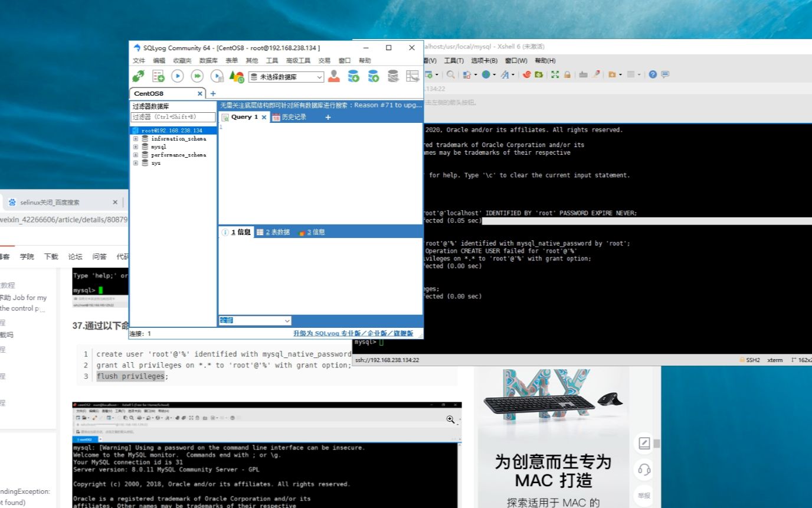Screen dimensions: 812x508
Task: Click the colored shapes icon beside database dropdown
Action: [237, 76]
